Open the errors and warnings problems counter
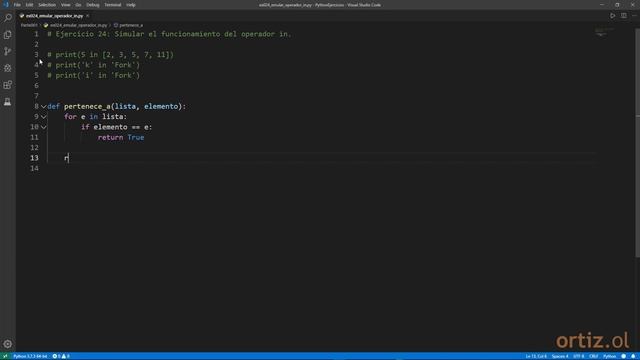640x360 pixels. [61, 356]
